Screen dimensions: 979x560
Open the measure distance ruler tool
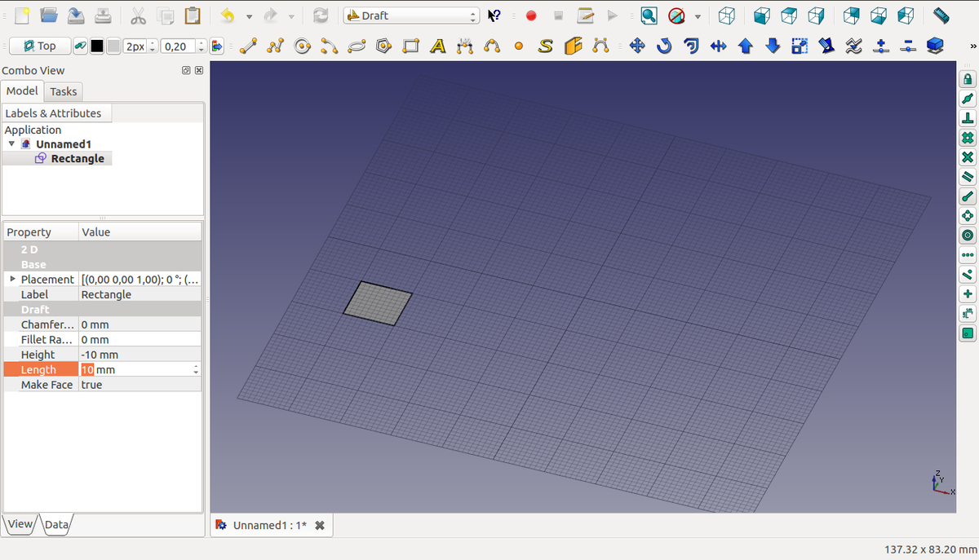(x=941, y=15)
